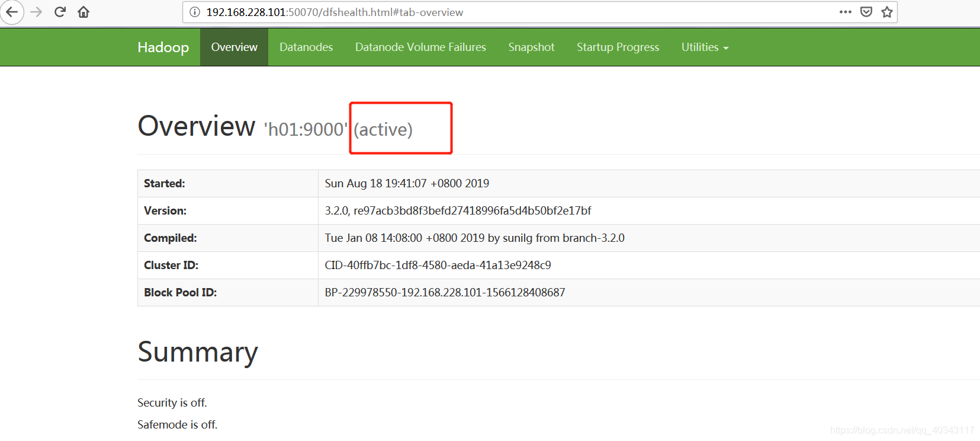This screenshot has width=980, height=441.
Task: Bookmark this page with the star icon
Action: pos(886,12)
